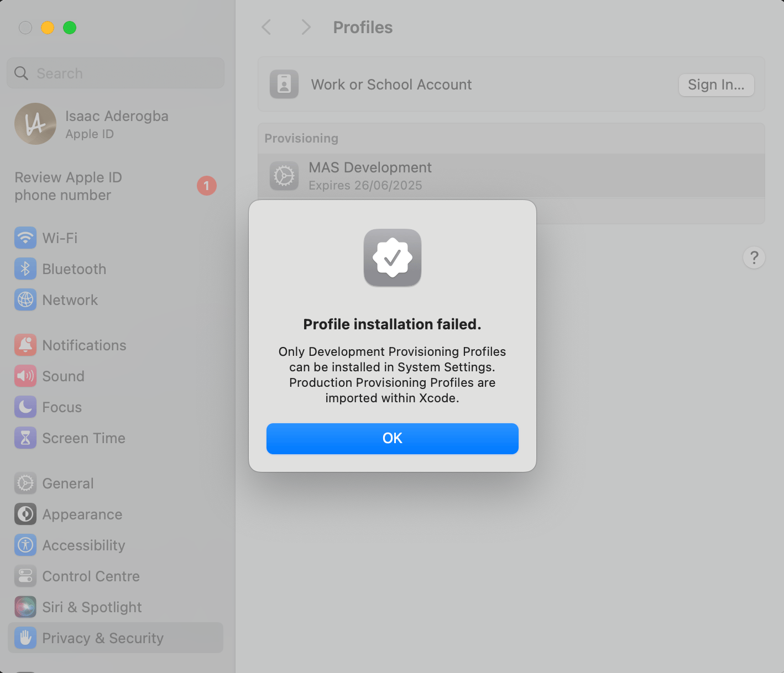This screenshot has height=673, width=784.
Task: Dismiss the dialog with OK
Action: [392, 438]
